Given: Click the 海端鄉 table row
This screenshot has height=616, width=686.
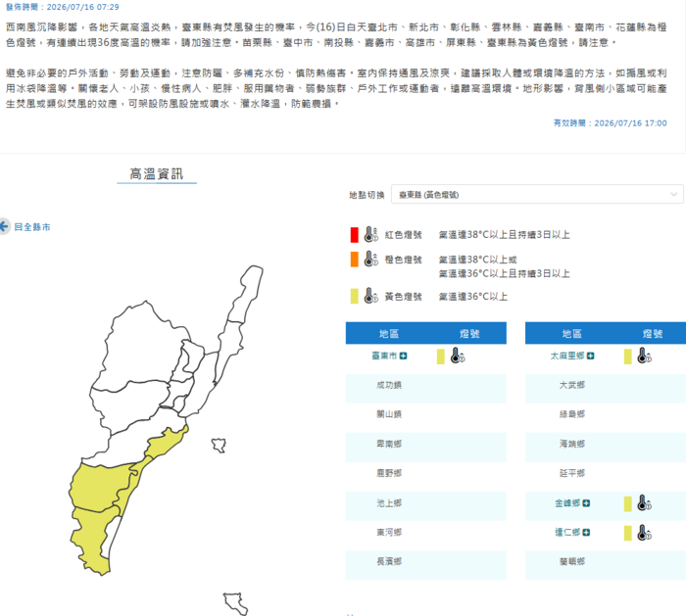Looking at the screenshot, I should [x=606, y=448].
